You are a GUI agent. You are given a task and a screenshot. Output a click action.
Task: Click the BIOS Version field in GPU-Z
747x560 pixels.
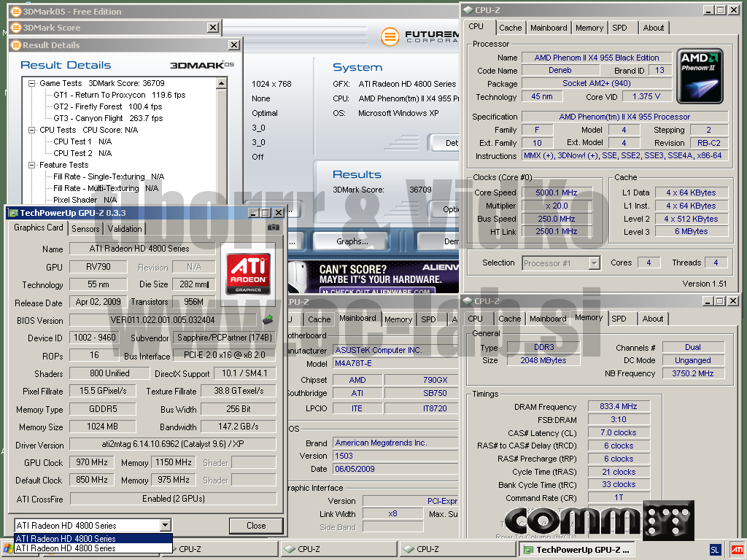[163, 320]
